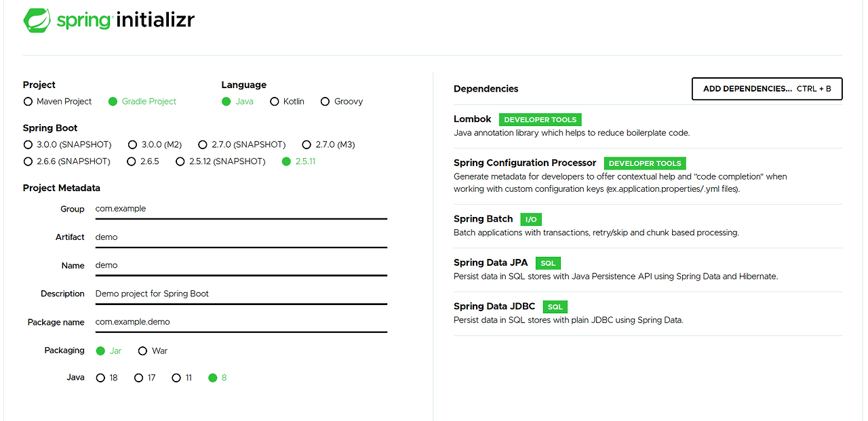Click the Lombok dependency entry

coord(473,119)
